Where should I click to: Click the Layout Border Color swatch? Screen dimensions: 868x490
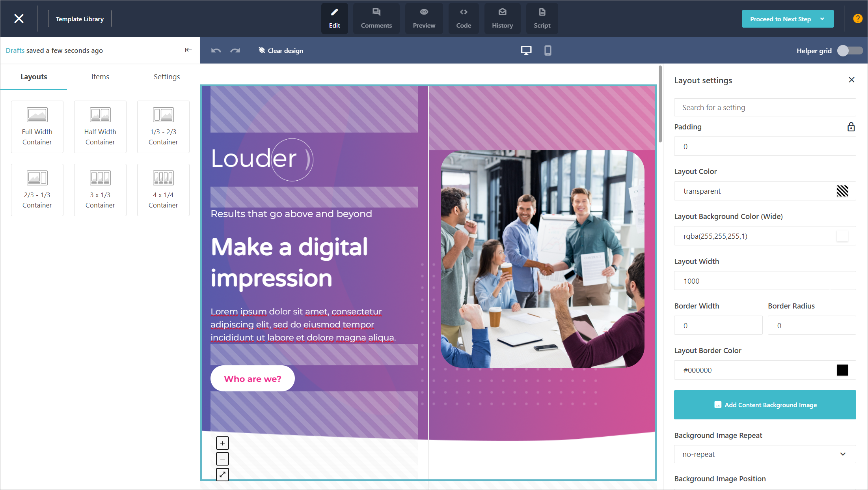(x=842, y=369)
